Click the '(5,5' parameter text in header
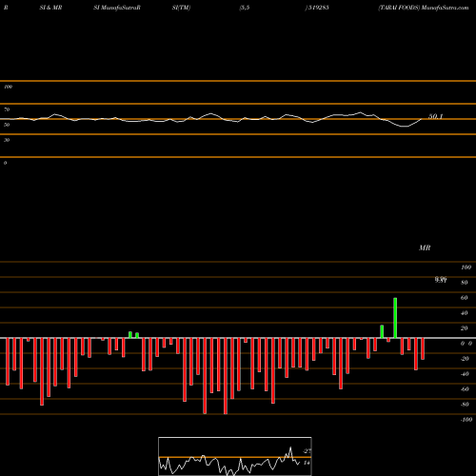 point(245,8)
